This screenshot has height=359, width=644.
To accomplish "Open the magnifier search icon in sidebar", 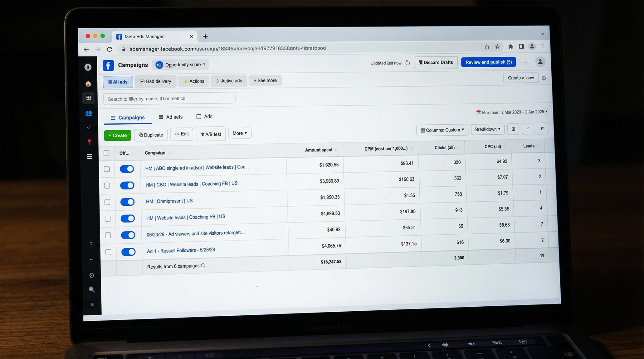I will point(91,290).
